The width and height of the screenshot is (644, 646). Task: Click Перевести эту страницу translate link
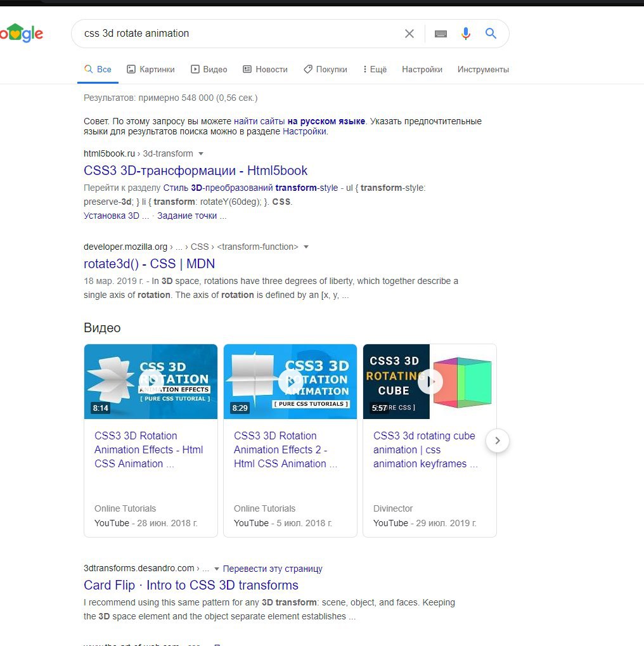(x=273, y=569)
